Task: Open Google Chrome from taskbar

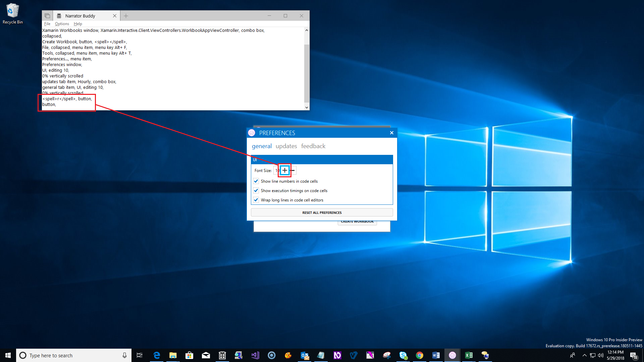Action: [x=419, y=355]
